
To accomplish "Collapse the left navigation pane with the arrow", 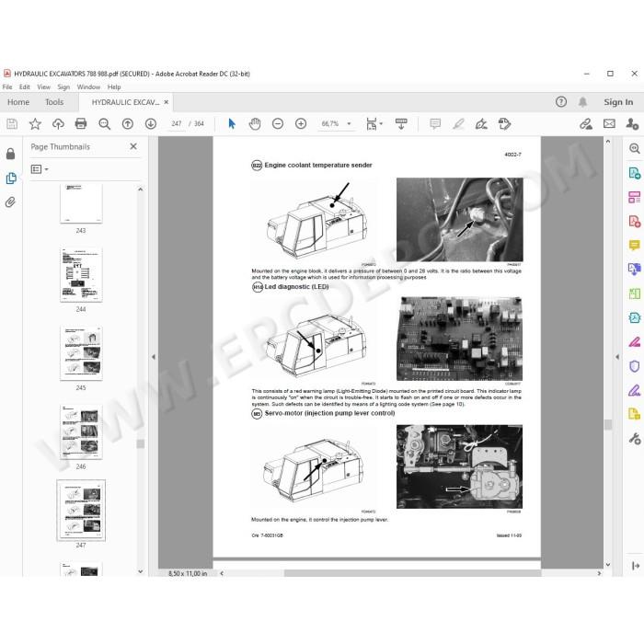I will pos(154,357).
